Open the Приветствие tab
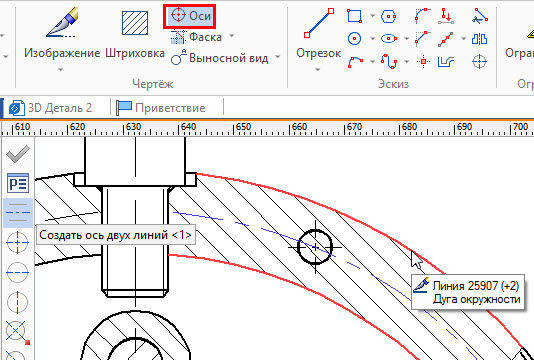 point(160,108)
